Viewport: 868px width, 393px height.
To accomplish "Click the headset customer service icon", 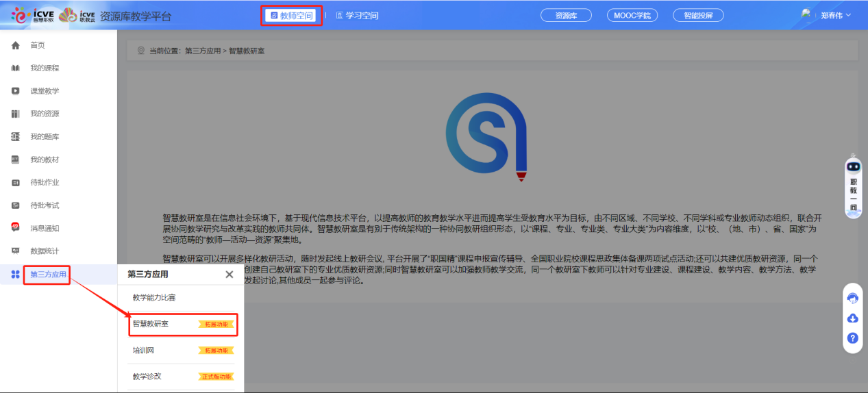I will tap(853, 298).
